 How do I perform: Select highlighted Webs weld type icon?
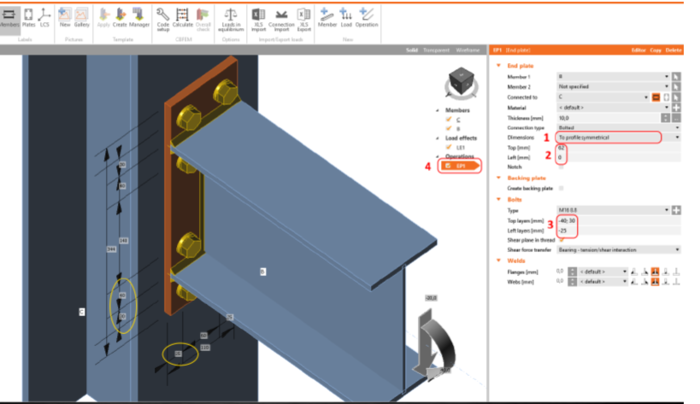(x=655, y=282)
